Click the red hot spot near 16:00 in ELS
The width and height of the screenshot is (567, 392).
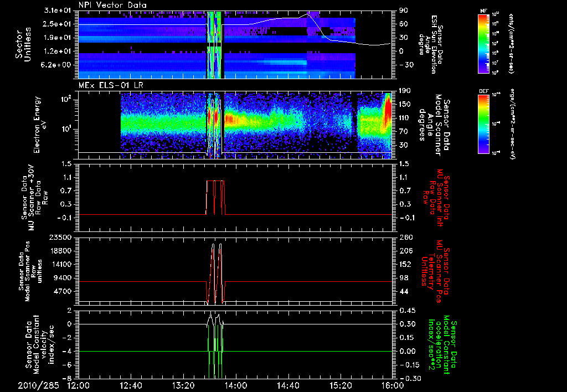(388, 109)
